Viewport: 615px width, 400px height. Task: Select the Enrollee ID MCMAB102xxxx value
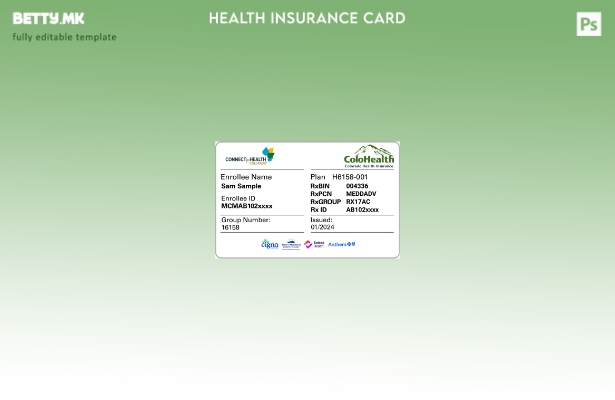246,206
